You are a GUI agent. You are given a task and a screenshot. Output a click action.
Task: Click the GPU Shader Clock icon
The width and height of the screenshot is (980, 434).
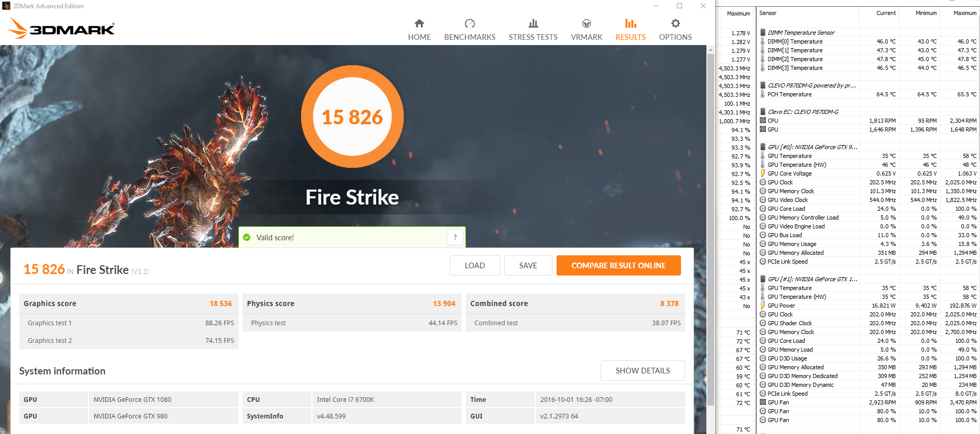(763, 323)
